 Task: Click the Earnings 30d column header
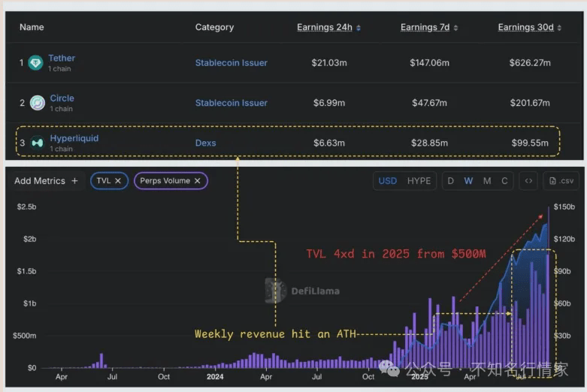click(x=525, y=27)
